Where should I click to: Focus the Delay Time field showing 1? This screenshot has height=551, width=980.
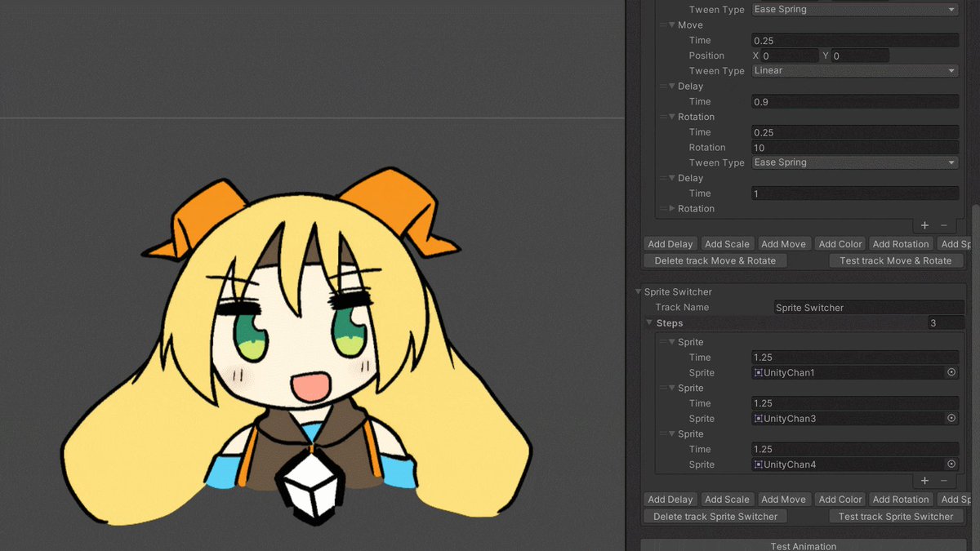coord(855,193)
